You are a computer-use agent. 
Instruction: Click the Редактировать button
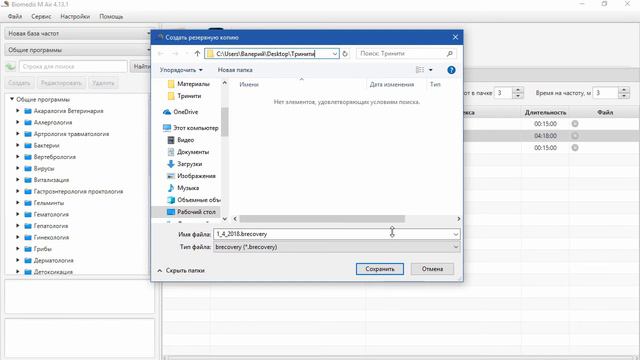coord(61,83)
